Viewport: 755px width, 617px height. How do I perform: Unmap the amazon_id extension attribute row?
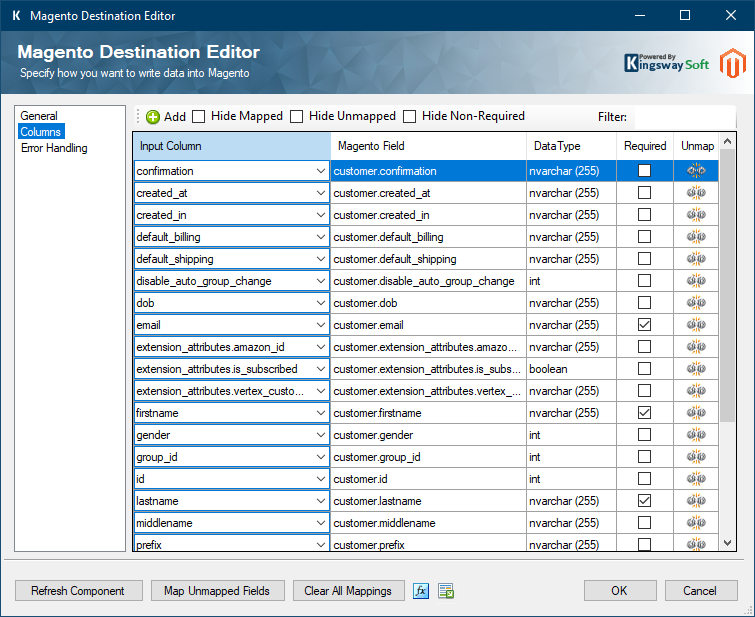[x=696, y=347]
